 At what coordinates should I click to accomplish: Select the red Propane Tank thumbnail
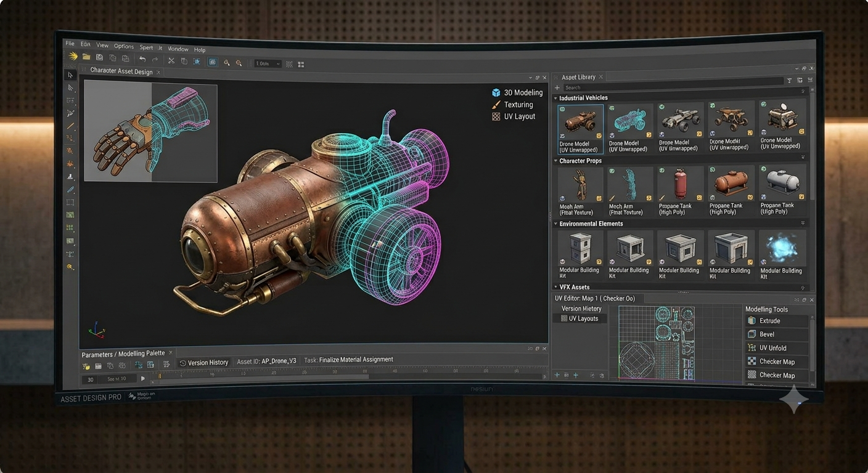coord(679,190)
